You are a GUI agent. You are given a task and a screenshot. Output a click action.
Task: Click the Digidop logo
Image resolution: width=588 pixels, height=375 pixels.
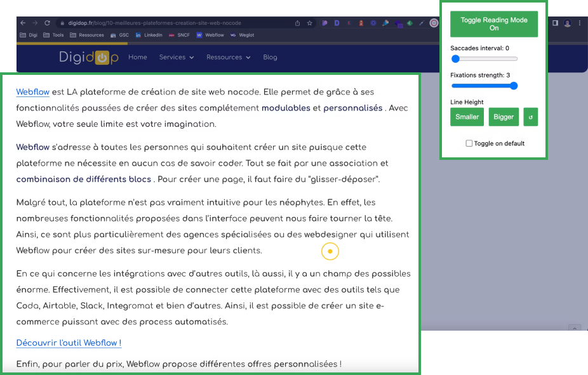[89, 57]
